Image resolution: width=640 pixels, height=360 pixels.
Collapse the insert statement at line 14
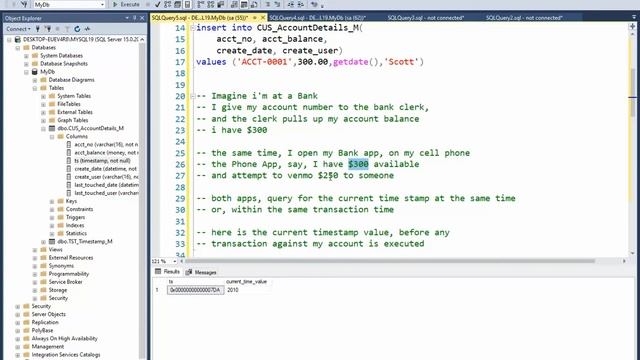192,28
